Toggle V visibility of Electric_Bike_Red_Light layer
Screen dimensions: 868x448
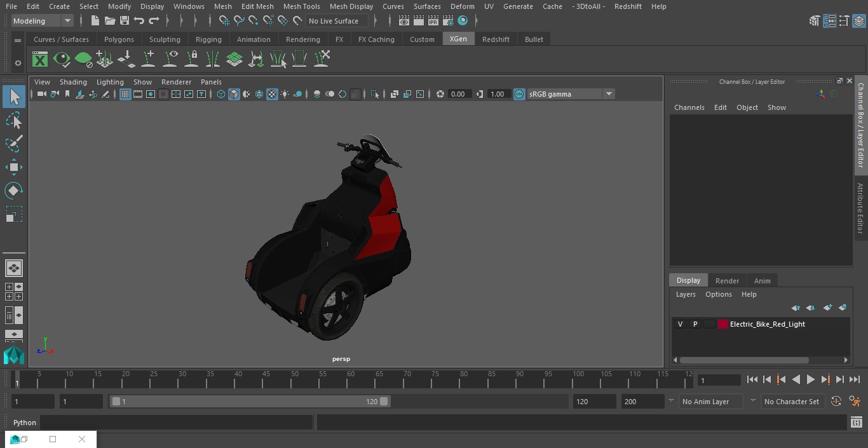tap(680, 324)
